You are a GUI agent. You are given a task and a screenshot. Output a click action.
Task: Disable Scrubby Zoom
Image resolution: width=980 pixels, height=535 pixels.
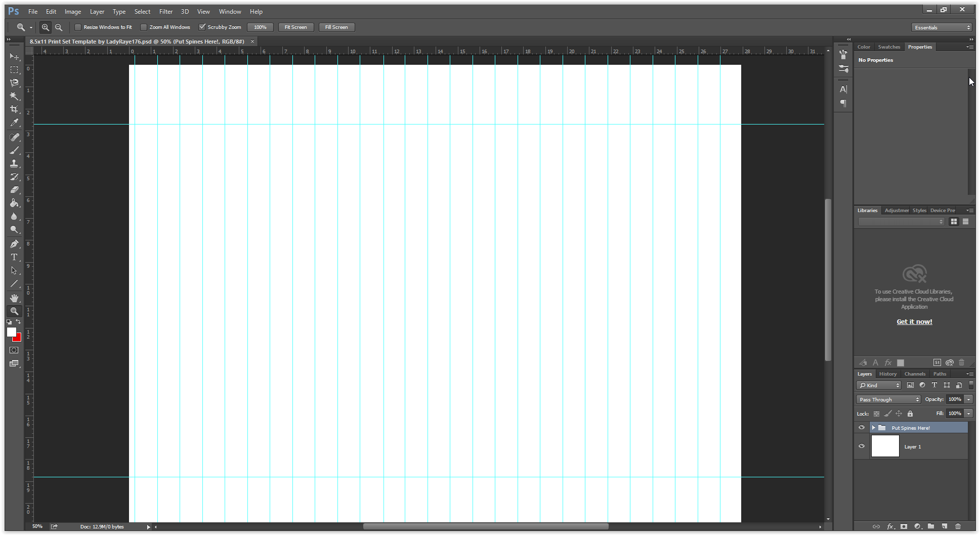tap(202, 27)
